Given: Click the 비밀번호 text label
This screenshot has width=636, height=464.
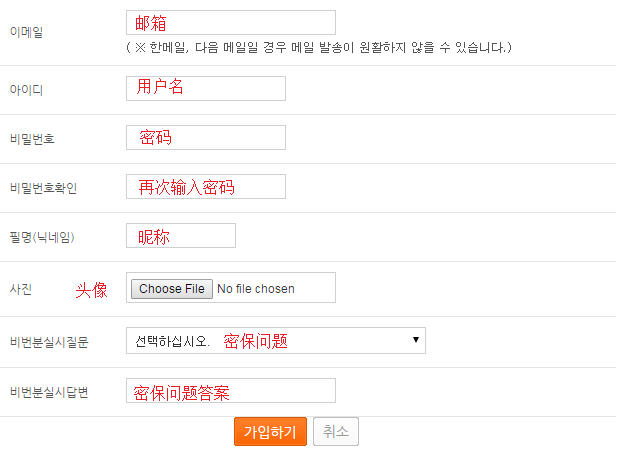Looking at the screenshot, I should (31, 139).
